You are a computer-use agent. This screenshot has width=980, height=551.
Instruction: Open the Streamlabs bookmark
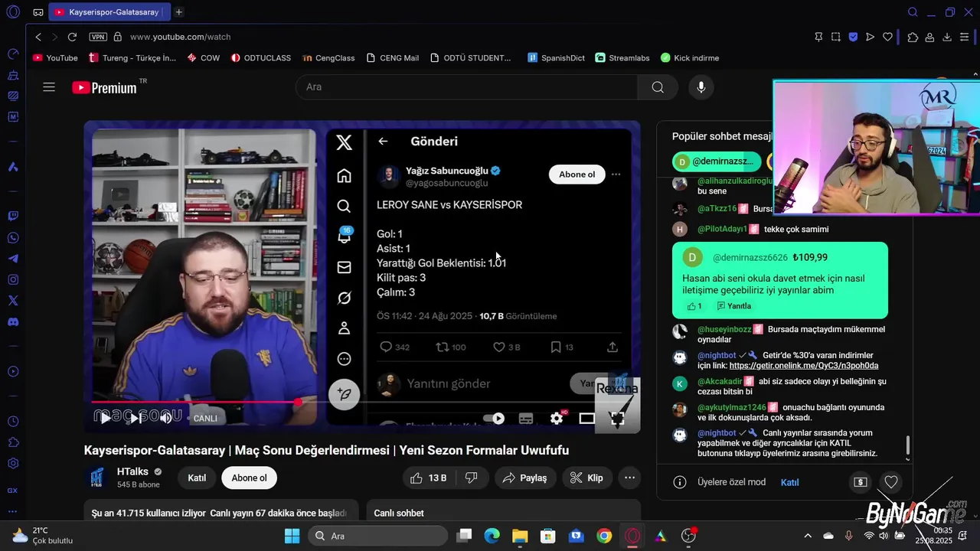coord(622,58)
